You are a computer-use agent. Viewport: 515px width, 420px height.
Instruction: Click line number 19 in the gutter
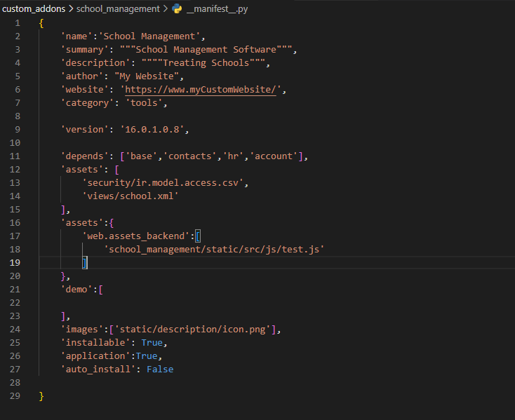pyautogui.click(x=15, y=262)
